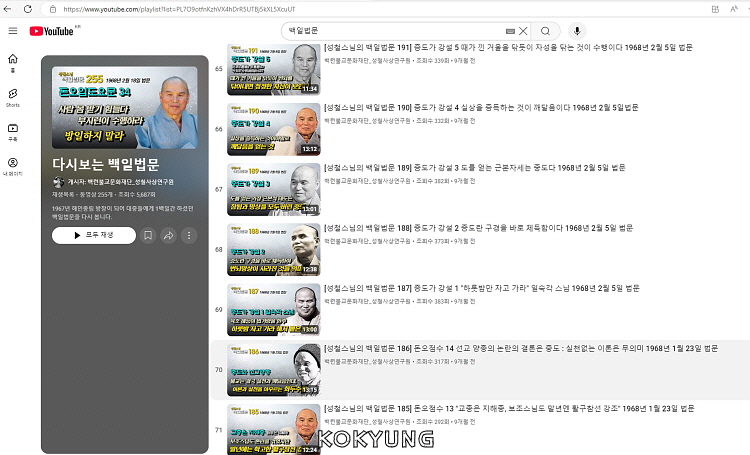
Task: Save the playlist with the bookmark icon
Action: (148, 235)
